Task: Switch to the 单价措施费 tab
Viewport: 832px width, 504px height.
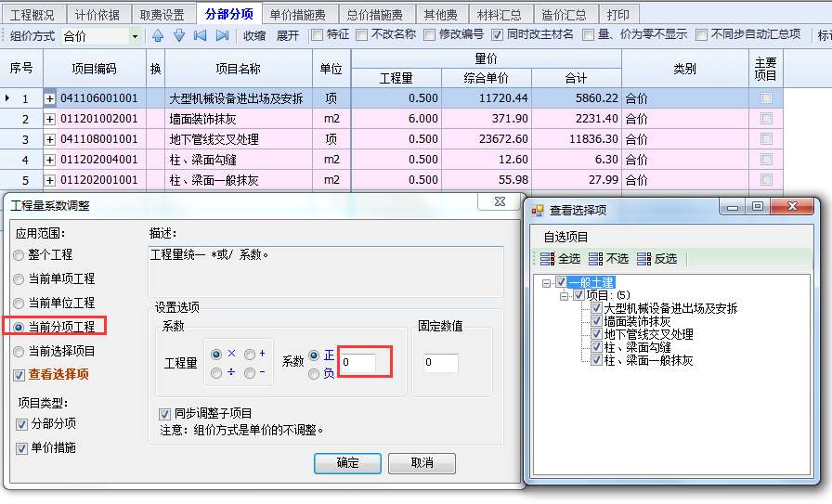Action: 299,14
